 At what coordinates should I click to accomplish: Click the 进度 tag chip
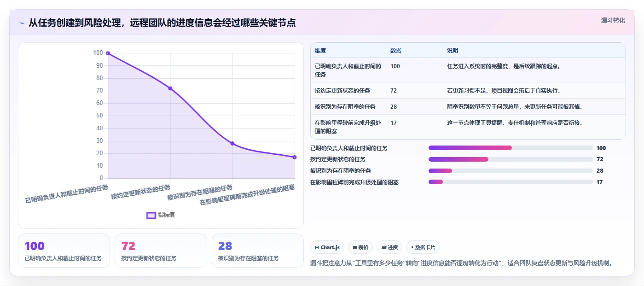(x=389, y=247)
